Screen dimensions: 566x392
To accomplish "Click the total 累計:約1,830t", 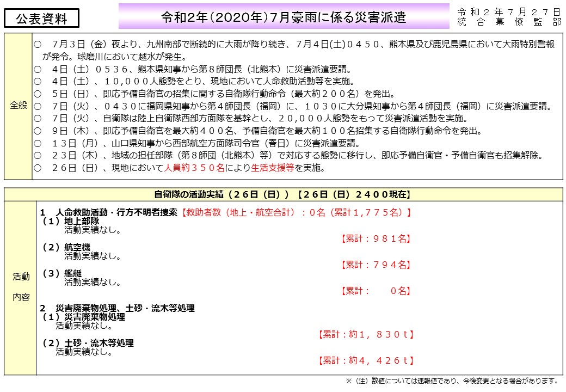I will (x=365, y=334).
